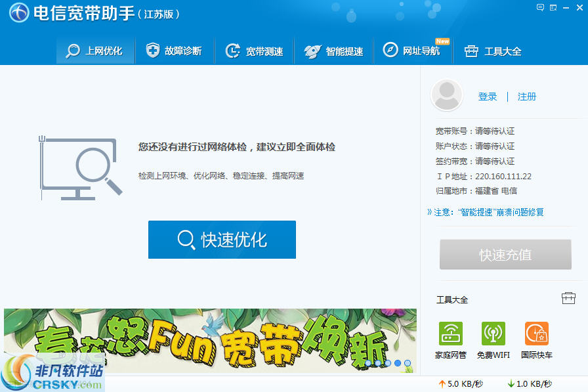Click the 快速优化 button
Screen dimensions: 588x392
click(x=222, y=240)
